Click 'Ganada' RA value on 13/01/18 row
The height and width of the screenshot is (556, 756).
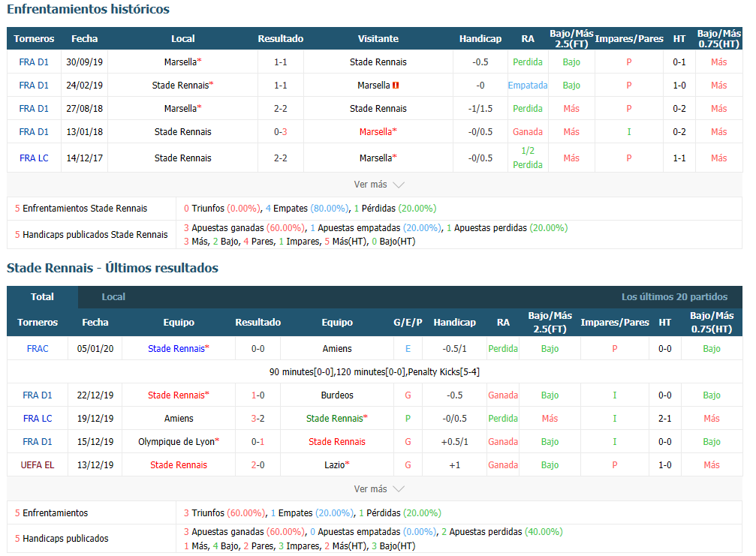(x=528, y=131)
